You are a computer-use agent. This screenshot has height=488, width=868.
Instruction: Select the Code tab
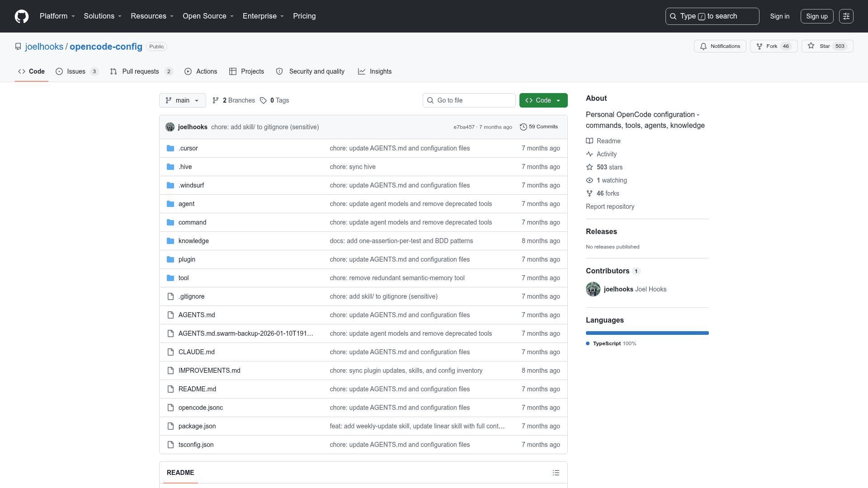pyautogui.click(x=31, y=71)
